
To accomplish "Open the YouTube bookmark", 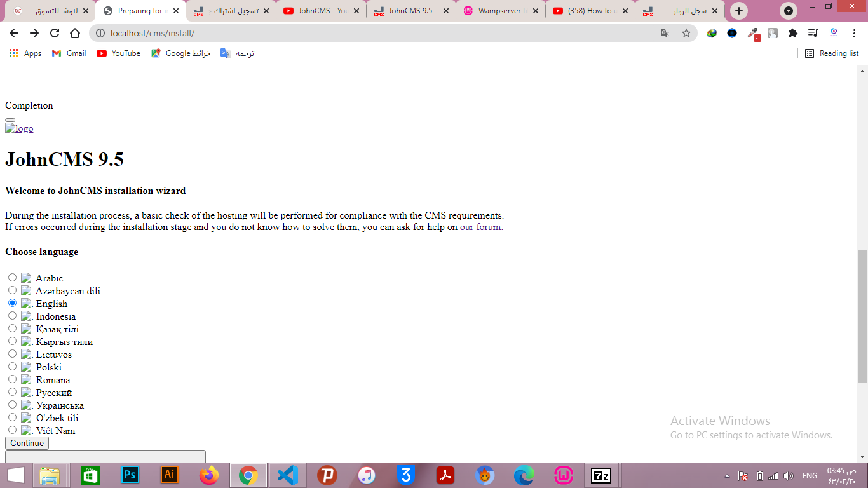I will pyautogui.click(x=118, y=53).
